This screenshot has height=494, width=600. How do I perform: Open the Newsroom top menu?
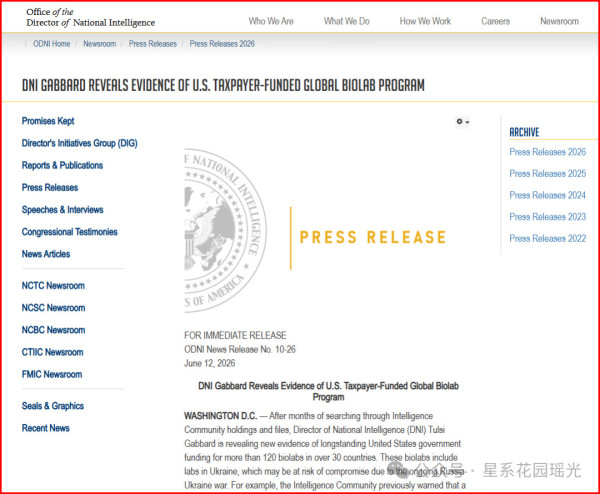[x=559, y=21]
